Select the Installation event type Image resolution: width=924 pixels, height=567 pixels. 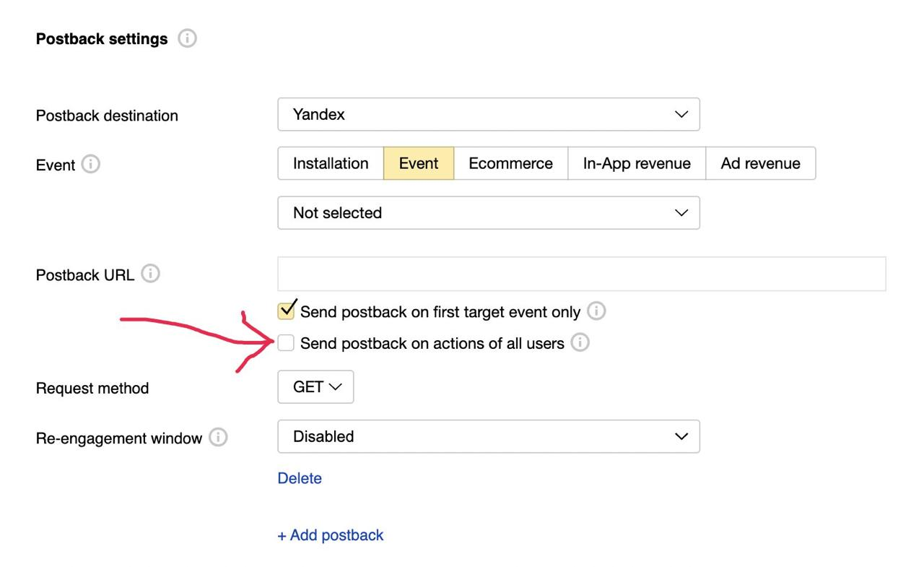[x=331, y=164]
